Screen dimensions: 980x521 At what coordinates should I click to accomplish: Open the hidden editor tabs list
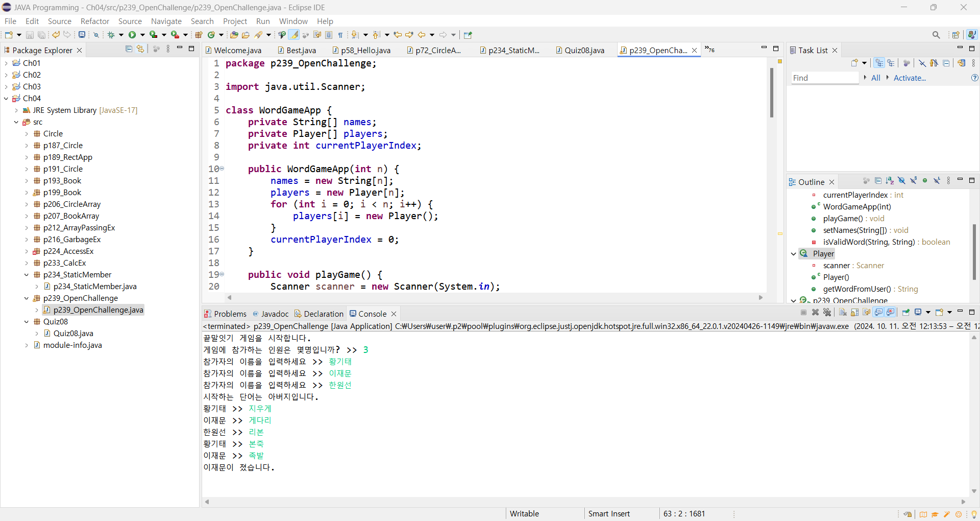tap(709, 49)
